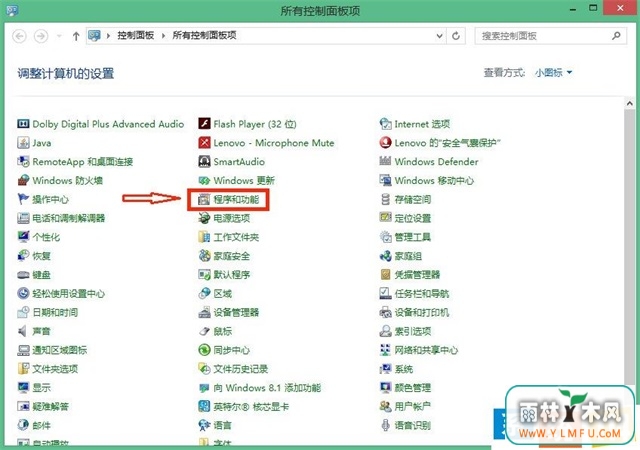Open the 索引选项 link
The height and width of the screenshot is (450, 640).
(413, 331)
